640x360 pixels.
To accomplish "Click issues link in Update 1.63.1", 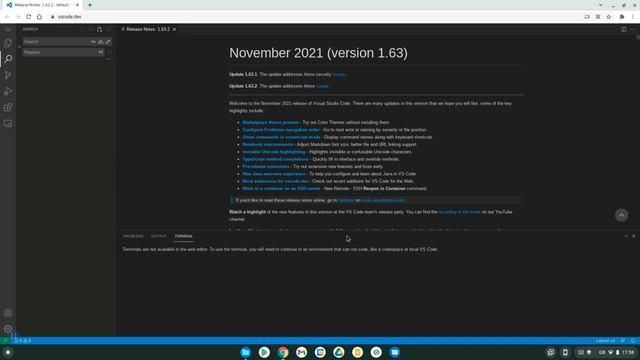I will pos(339,74).
